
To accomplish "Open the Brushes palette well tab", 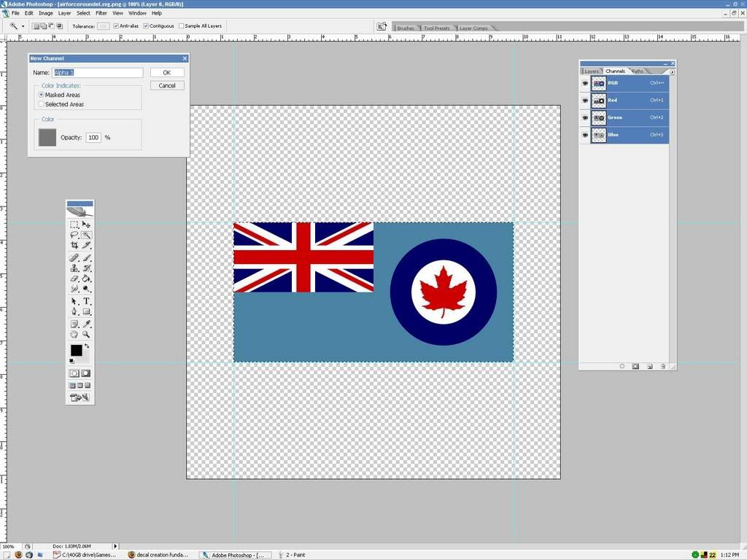I will 406,28.
